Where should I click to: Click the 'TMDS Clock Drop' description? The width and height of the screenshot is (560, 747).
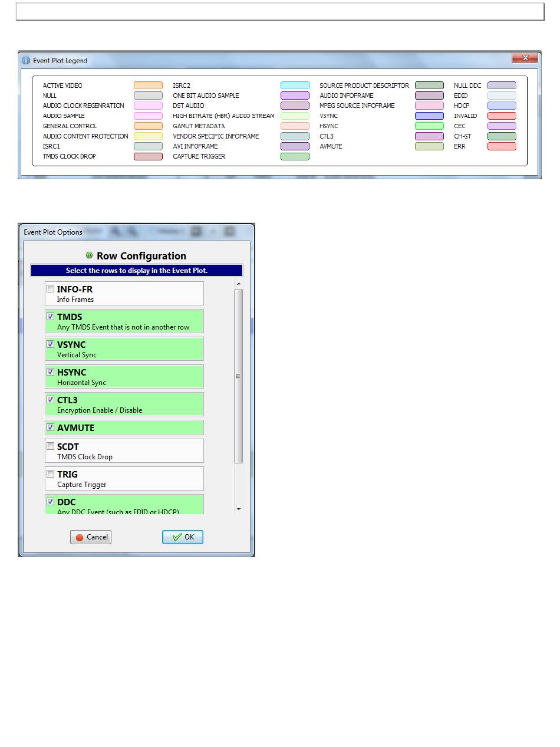click(85, 457)
